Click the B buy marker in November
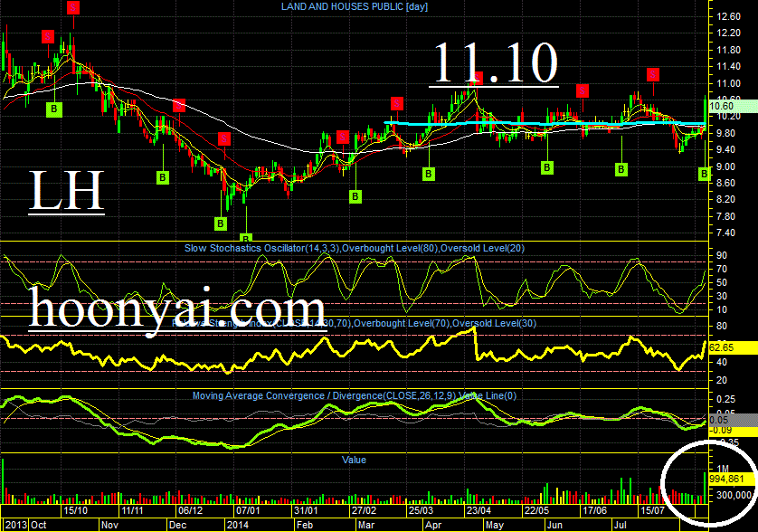The height and width of the screenshot is (532, 758). [x=163, y=177]
